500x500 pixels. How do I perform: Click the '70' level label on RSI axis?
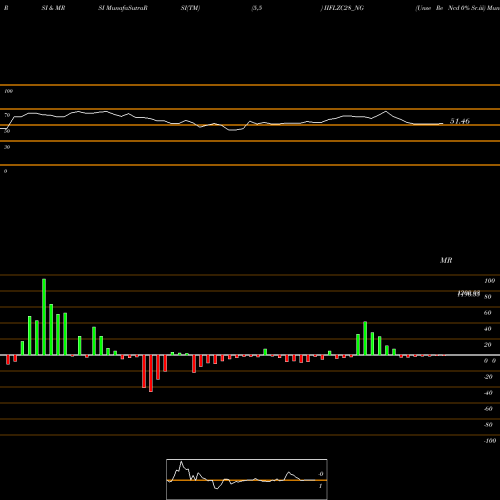7,115
